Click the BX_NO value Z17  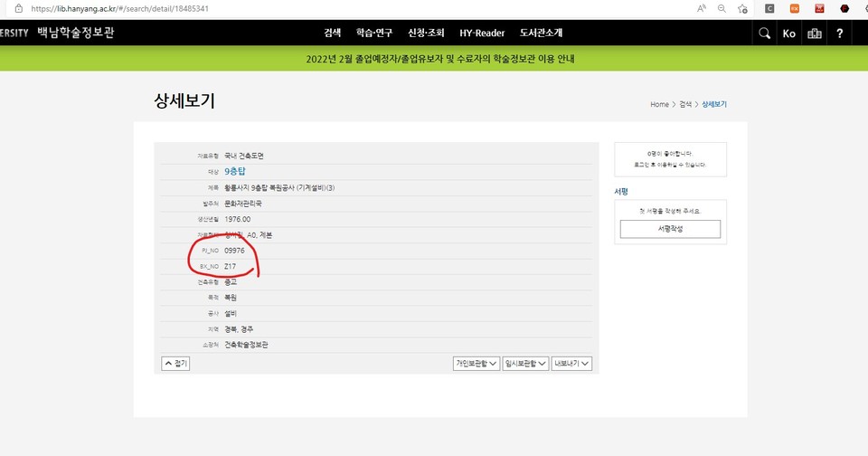pos(230,267)
